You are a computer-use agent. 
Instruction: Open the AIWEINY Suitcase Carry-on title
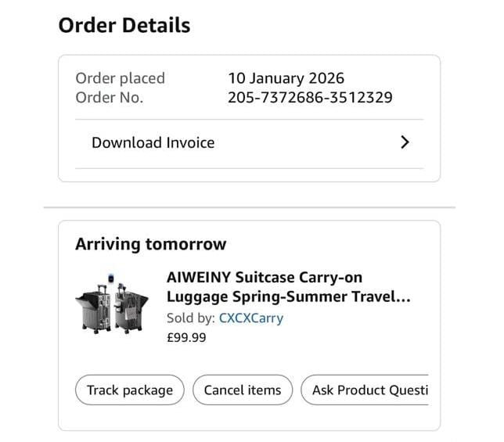[265, 278]
